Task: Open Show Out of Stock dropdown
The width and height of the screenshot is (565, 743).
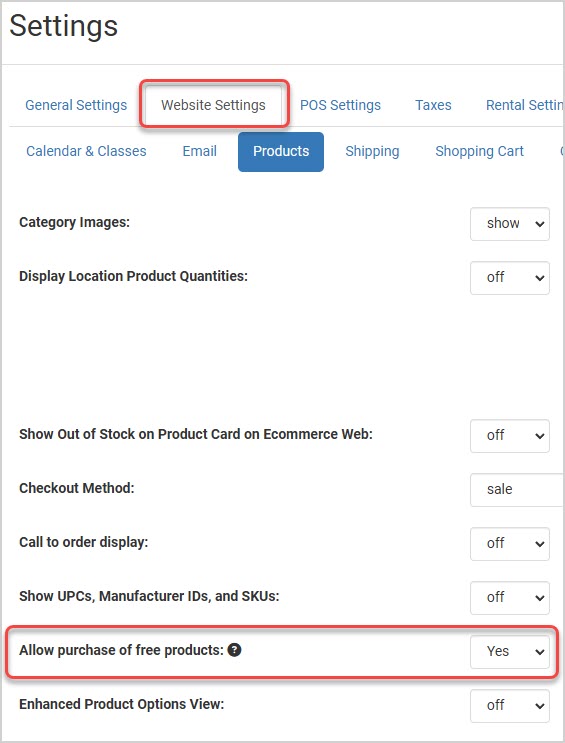Action: click(x=510, y=435)
